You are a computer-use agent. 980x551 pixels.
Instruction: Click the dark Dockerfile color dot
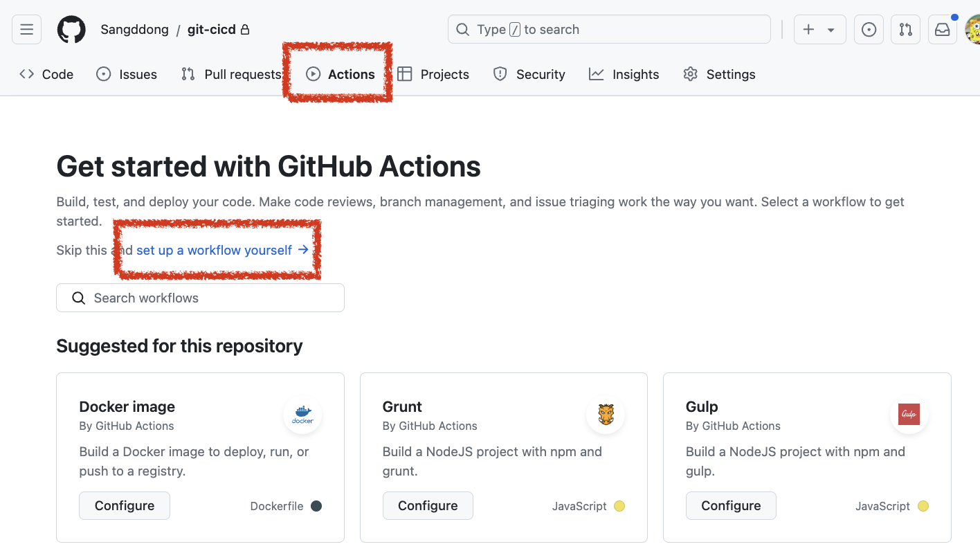click(316, 506)
